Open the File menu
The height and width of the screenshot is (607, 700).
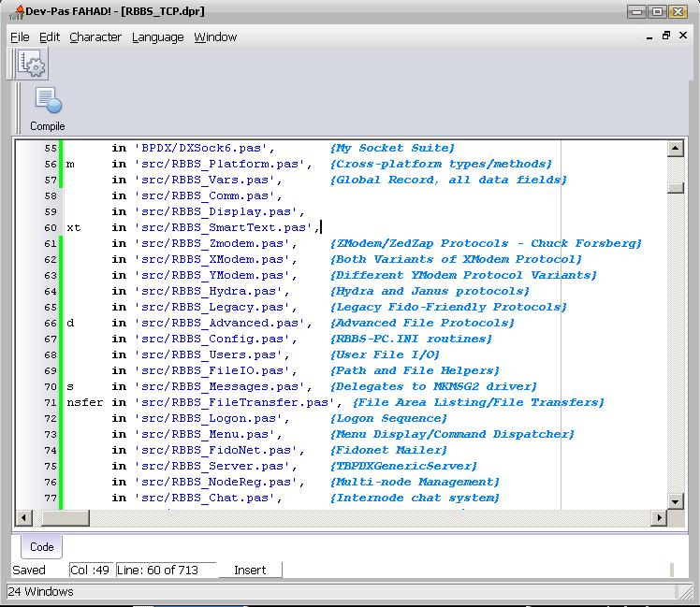(20, 37)
